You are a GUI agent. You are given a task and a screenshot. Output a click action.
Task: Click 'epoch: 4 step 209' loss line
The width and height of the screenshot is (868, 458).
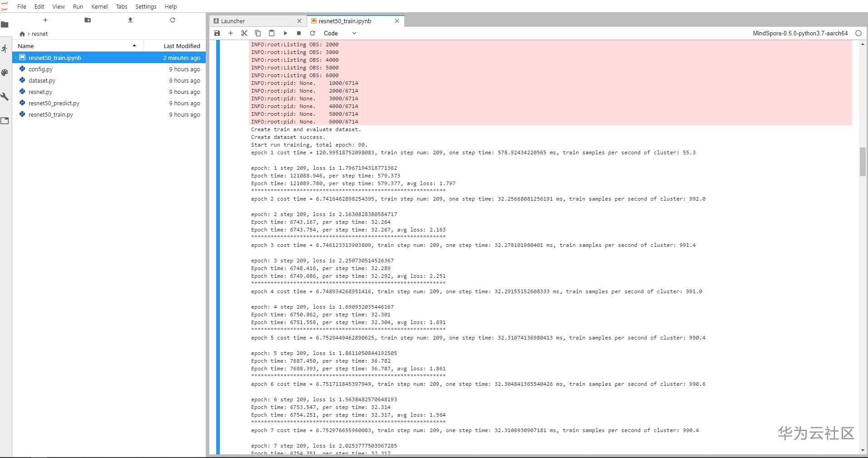[x=322, y=307]
